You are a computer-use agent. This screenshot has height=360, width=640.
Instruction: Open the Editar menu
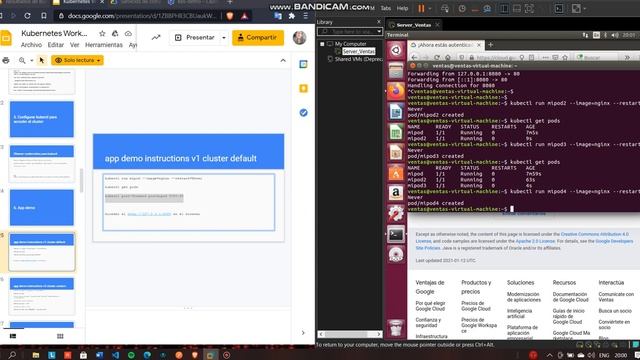click(x=56, y=45)
